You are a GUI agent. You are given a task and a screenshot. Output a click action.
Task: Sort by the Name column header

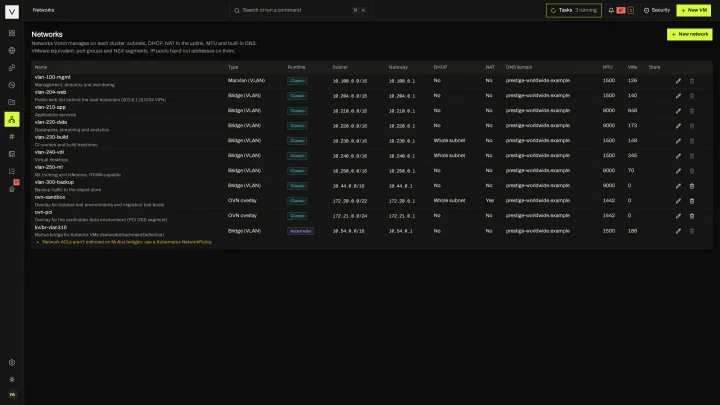pyautogui.click(x=41, y=67)
